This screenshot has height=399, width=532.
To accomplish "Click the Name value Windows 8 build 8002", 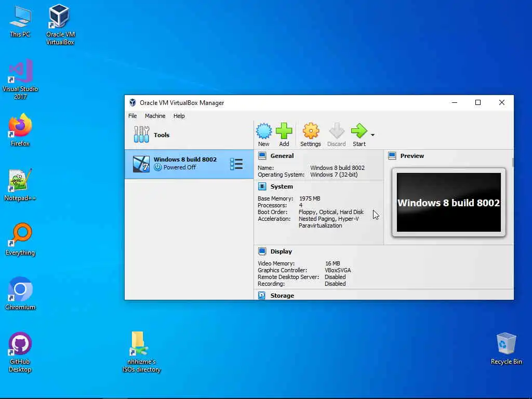I will pos(337,168).
